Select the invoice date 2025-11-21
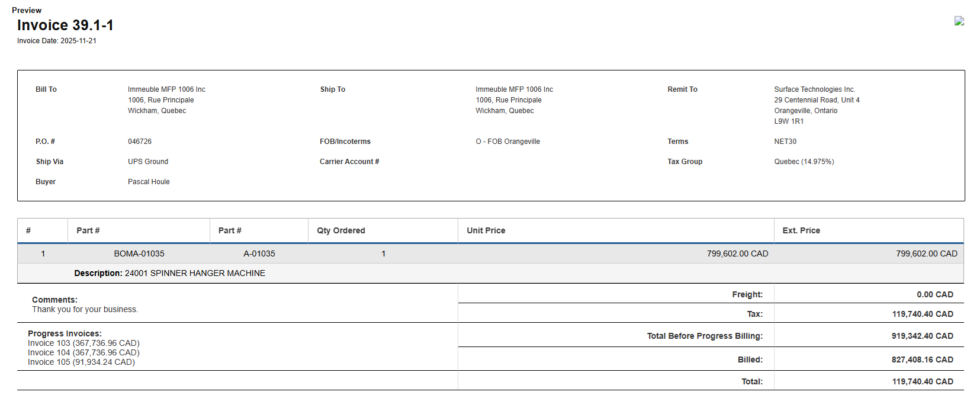This screenshot has height=398, width=980. (78, 41)
